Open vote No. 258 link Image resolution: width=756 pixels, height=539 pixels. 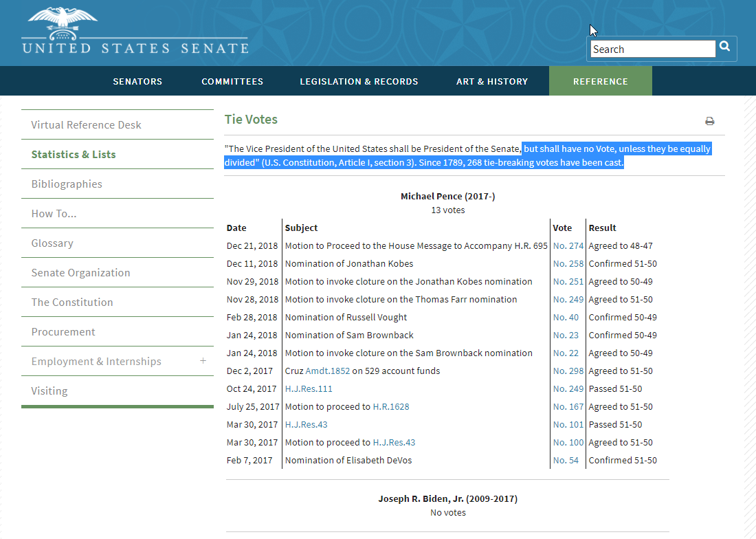[568, 264]
